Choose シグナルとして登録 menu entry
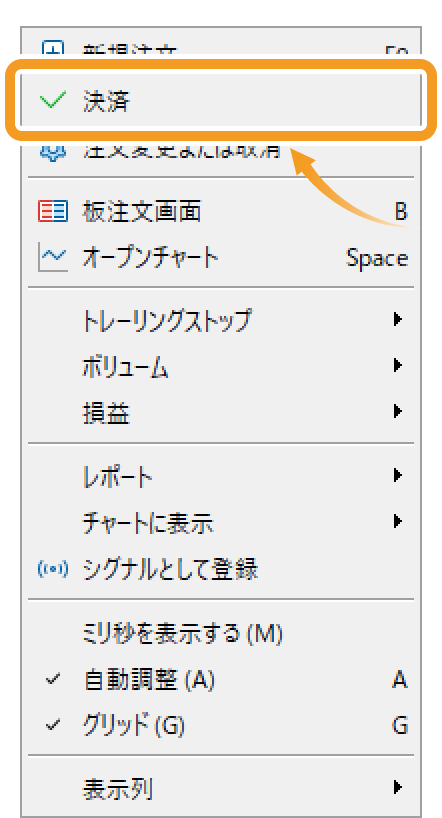The height and width of the screenshot is (818, 442). [221, 570]
